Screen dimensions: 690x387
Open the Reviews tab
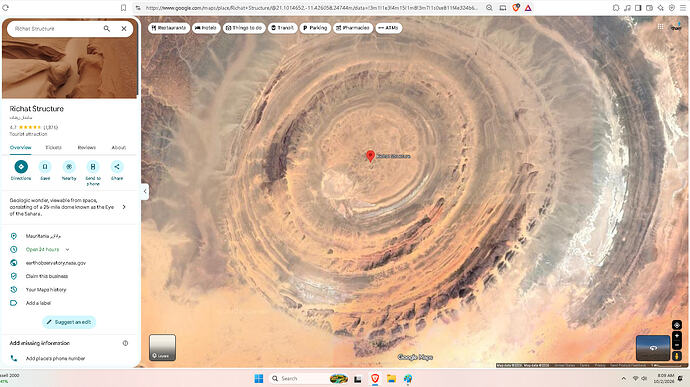tap(87, 147)
